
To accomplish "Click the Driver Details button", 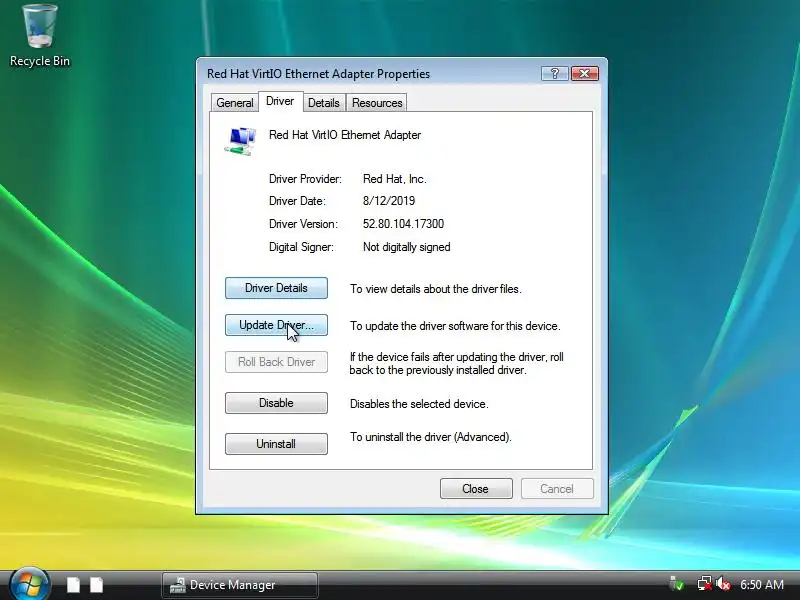I will pyautogui.click(x=276, y=288).
